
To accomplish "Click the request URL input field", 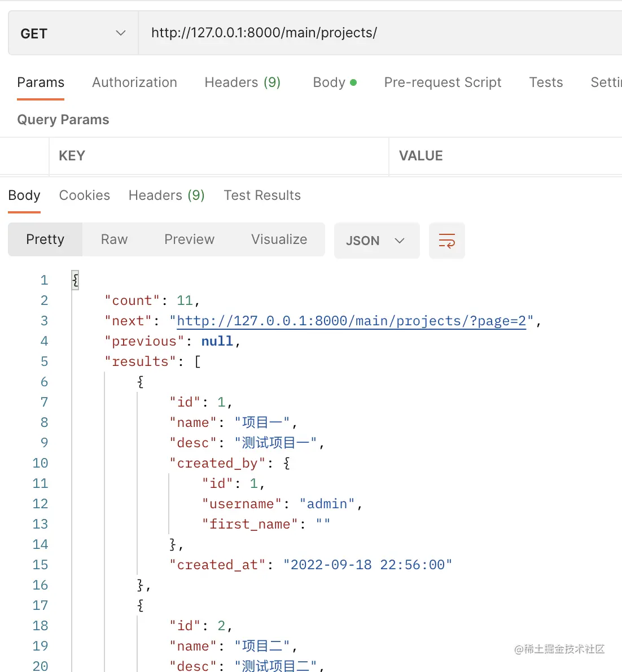I will coord(378,33).
